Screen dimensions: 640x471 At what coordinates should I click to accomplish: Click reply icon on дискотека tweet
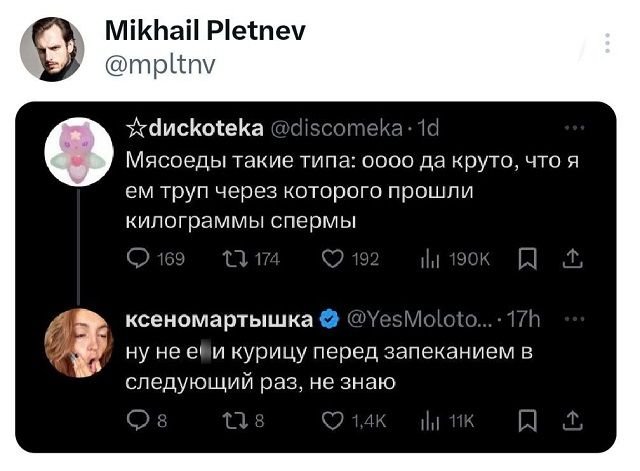137,259
